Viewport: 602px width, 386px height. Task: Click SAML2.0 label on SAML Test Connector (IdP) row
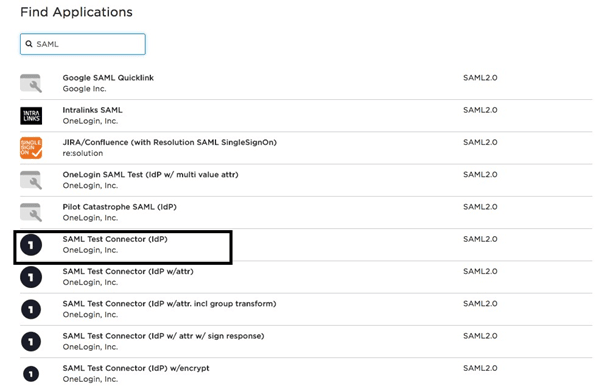click(x=480, y=239)
